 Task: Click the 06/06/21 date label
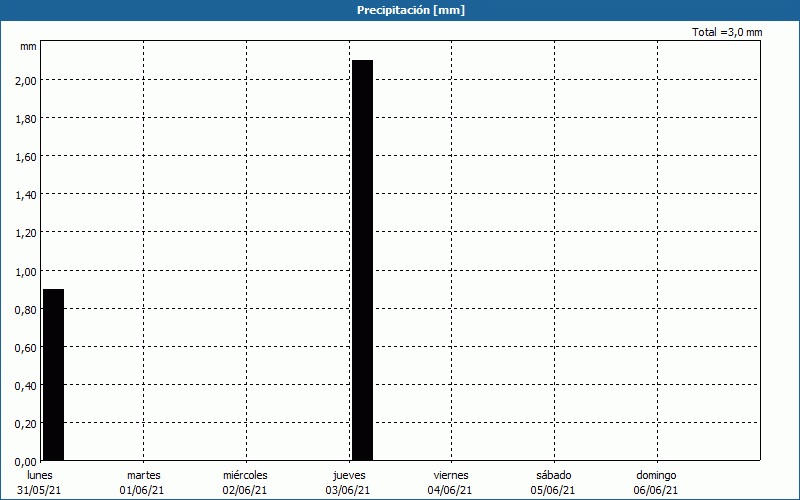point(656,490)
